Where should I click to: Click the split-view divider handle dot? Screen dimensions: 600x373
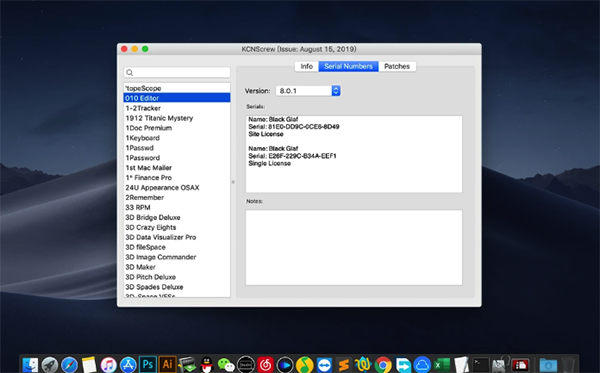coord(233,182)
